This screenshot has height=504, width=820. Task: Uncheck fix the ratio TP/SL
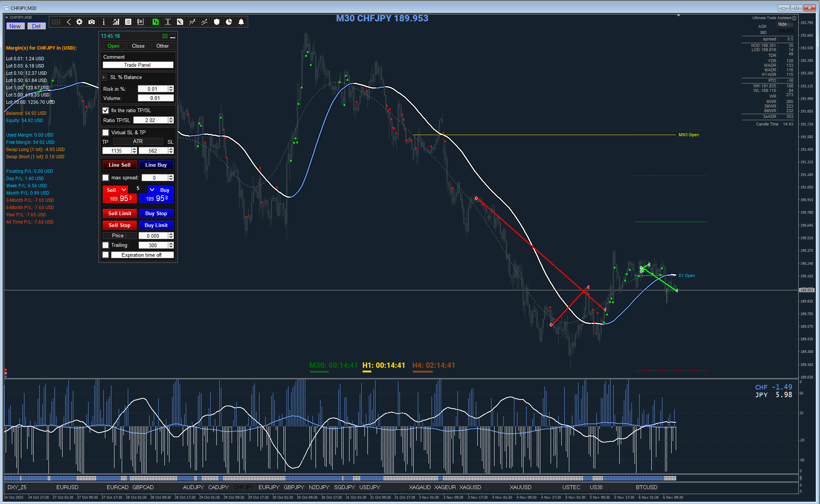tap(106, 110)
